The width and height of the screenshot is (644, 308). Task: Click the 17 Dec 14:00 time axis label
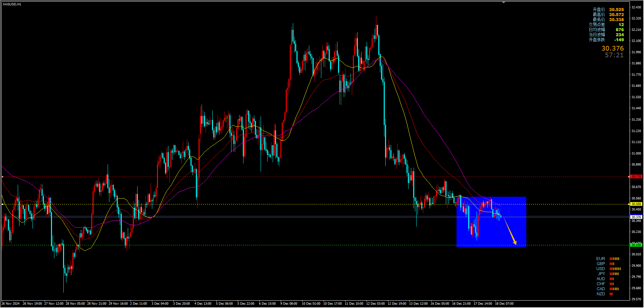(483, 304)
